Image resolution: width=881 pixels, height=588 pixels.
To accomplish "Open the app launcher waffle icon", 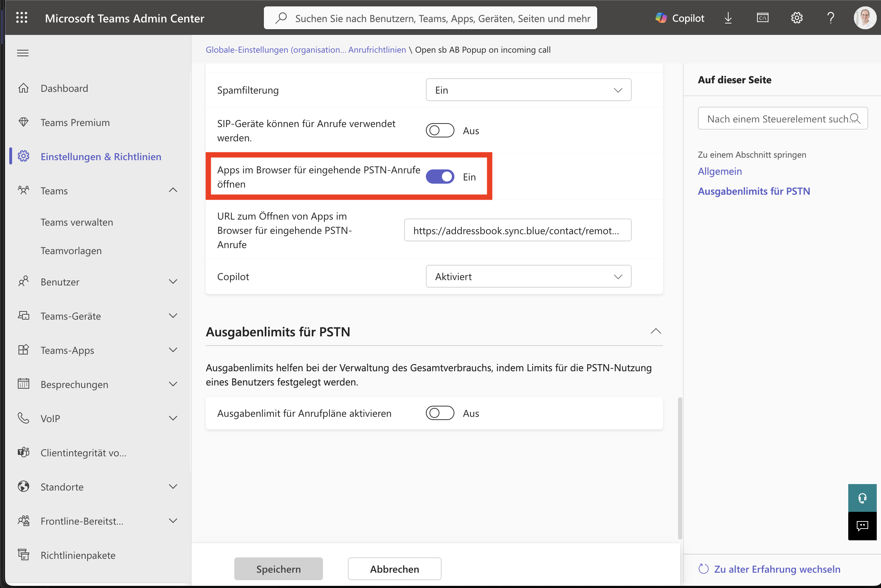I will point(22,18).
